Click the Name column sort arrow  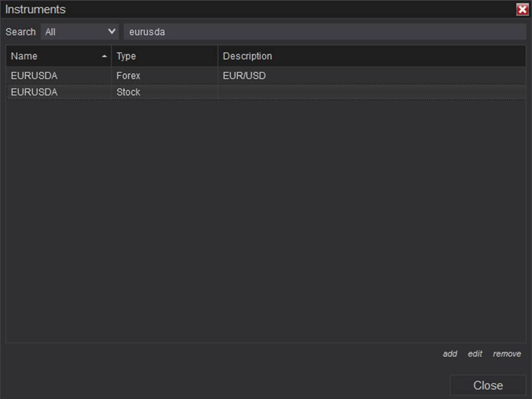[x=105, y=57]
